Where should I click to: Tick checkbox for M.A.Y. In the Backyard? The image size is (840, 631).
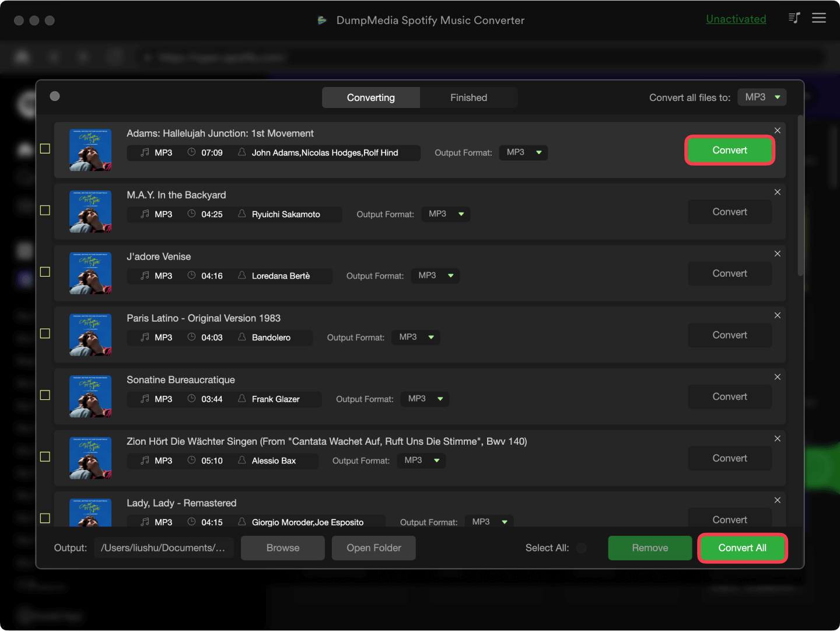click(45, 210)
